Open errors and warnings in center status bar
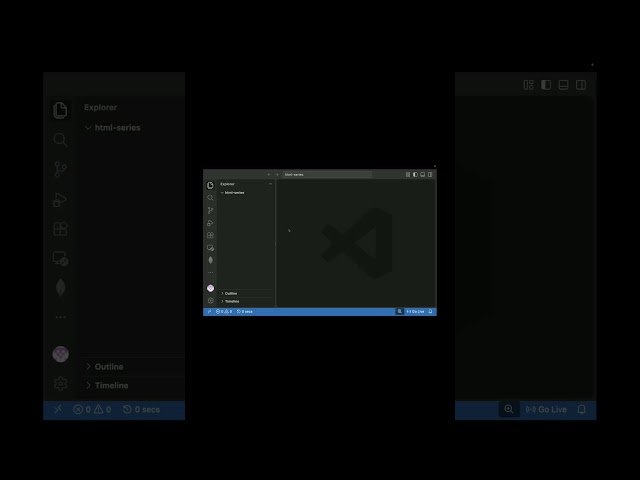This screenshot has width=640, height=480. coord(224,311)
